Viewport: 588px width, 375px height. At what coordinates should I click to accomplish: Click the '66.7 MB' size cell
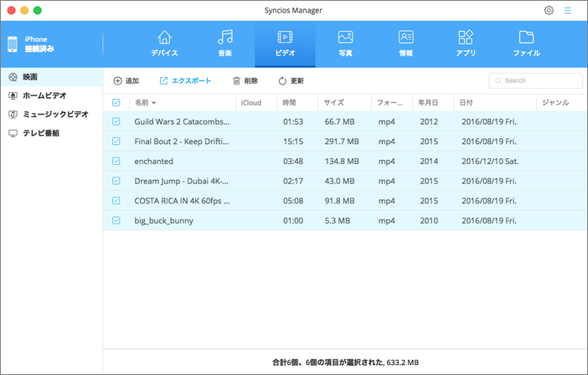coord(339,121)
